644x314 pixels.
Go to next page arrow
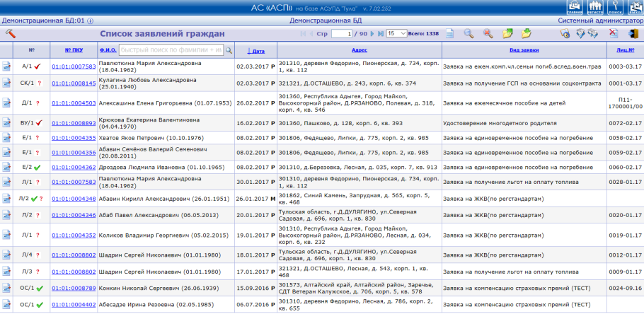click(372, 33)
